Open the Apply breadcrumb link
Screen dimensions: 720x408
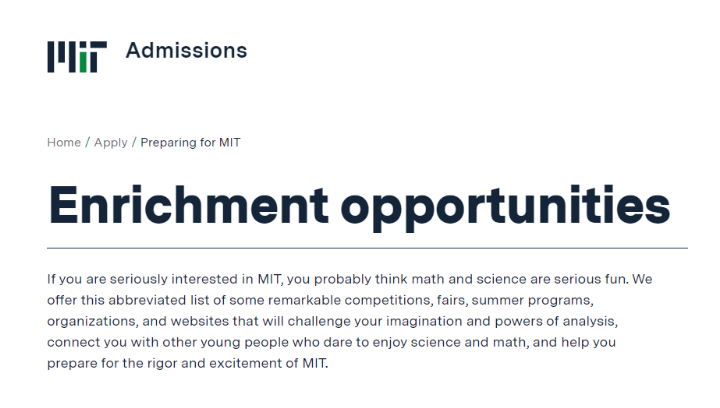pyautogui.click(x=111, y=142)
